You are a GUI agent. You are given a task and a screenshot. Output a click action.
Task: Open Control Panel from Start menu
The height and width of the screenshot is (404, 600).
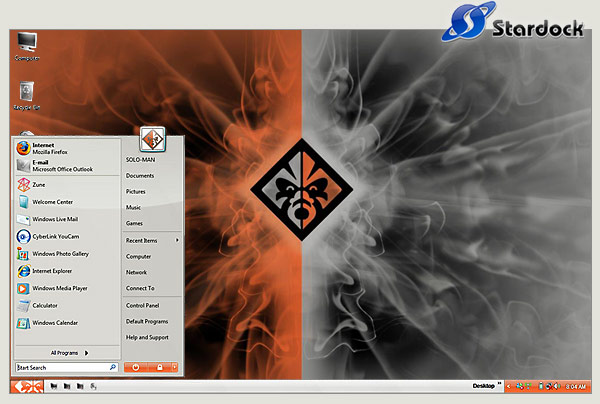[x=142, y=305]
